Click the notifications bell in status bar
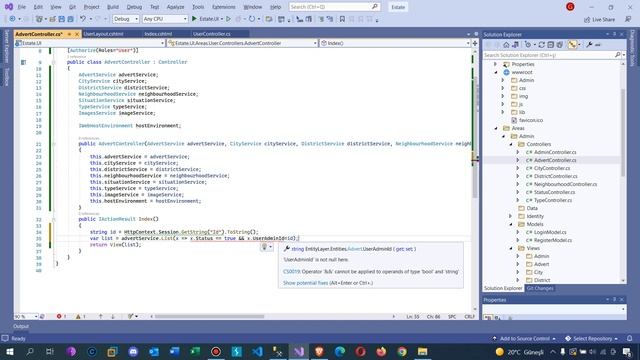Image resolution: width=640 pixels, height=360 pixels. [629, 338]
